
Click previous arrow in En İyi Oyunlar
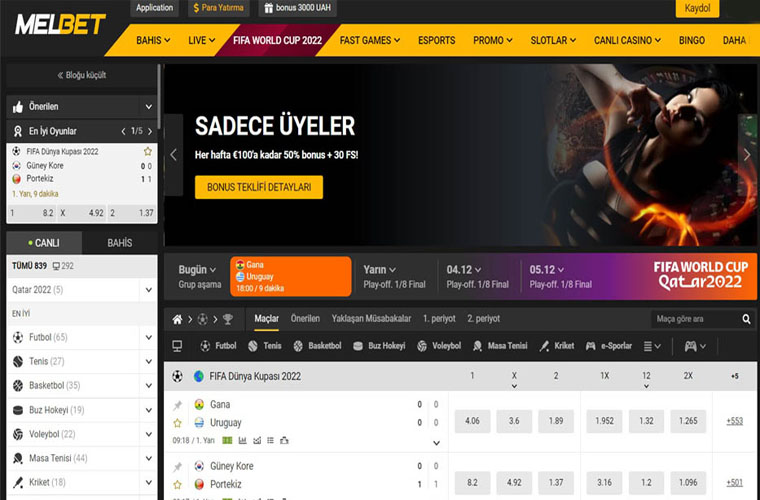123,131
